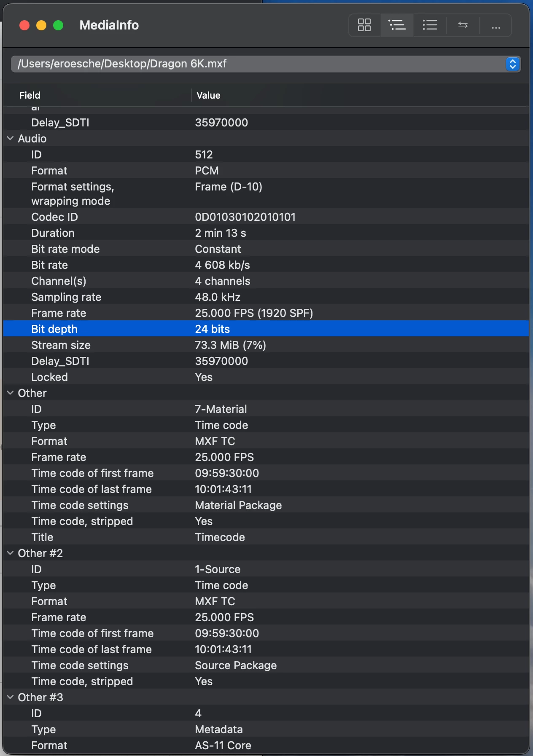Screen dimensions: 533x756
Task: Open the file path dropdown
Action: point(512,64)
